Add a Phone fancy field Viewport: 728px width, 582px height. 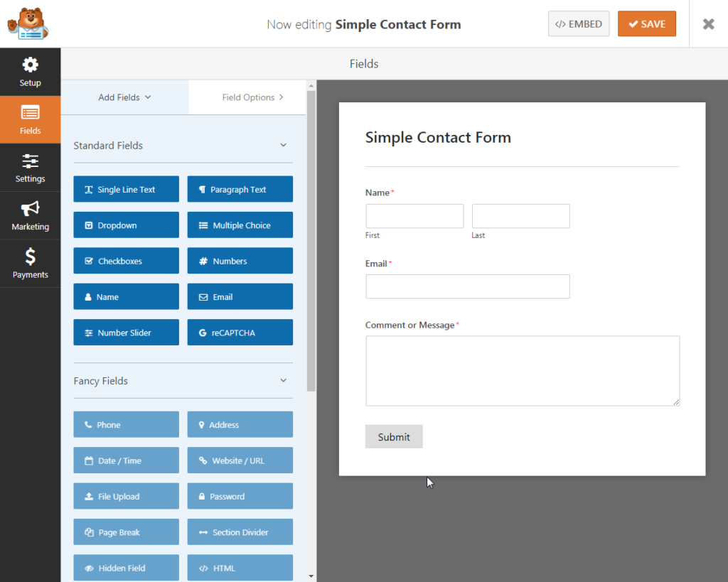126,424
